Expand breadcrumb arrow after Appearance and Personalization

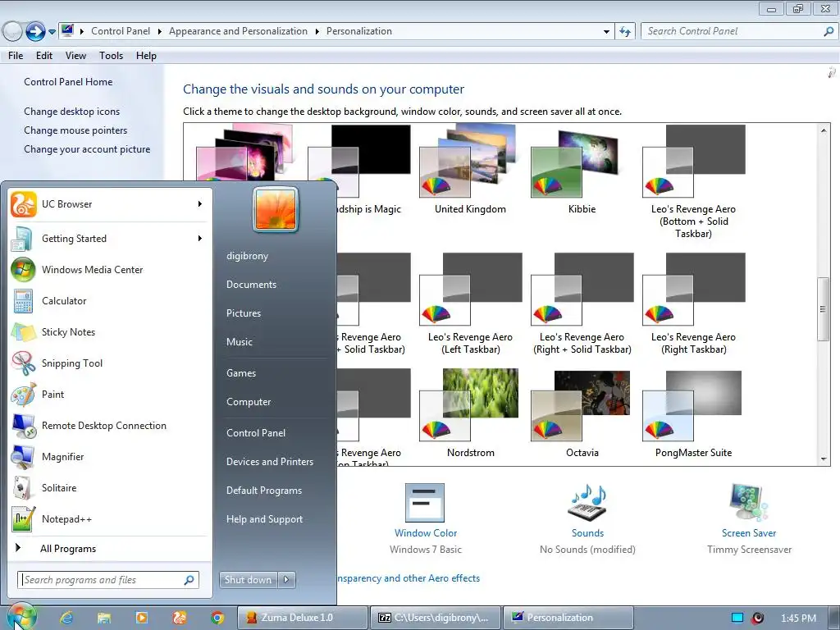(x=317, y=32)
